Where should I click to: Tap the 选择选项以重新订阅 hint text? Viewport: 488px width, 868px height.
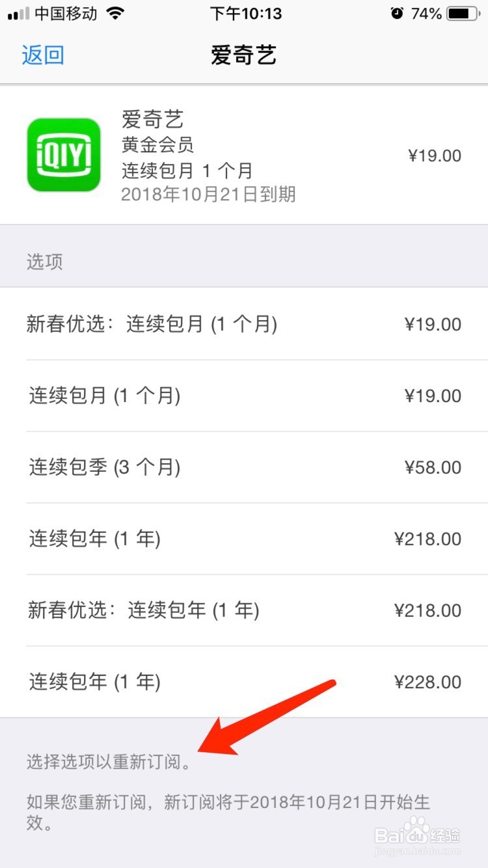[109, 762]
